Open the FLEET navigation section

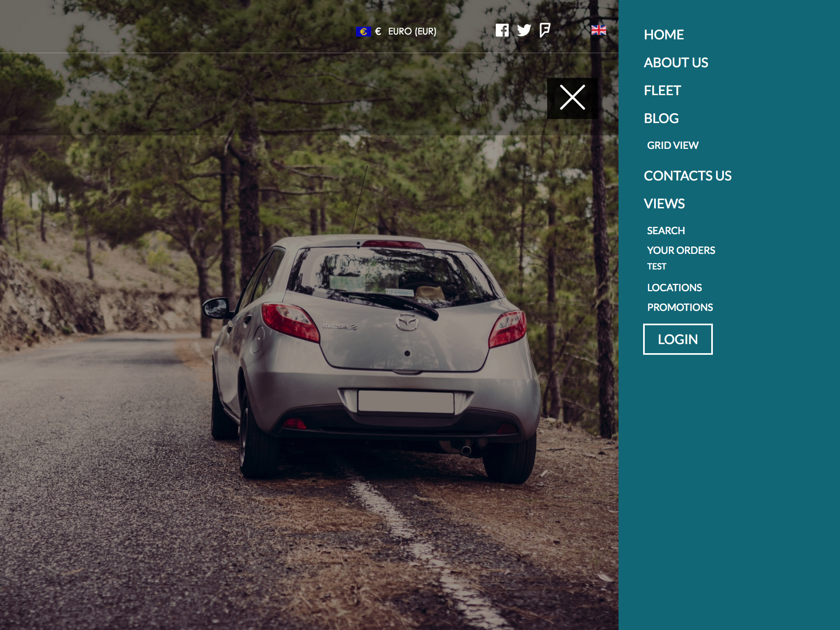662,90
